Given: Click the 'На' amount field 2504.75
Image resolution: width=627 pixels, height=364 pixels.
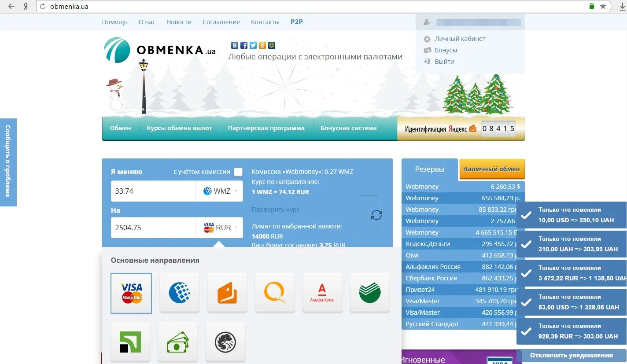Looking at the screenshot, I should coord(153,228).
